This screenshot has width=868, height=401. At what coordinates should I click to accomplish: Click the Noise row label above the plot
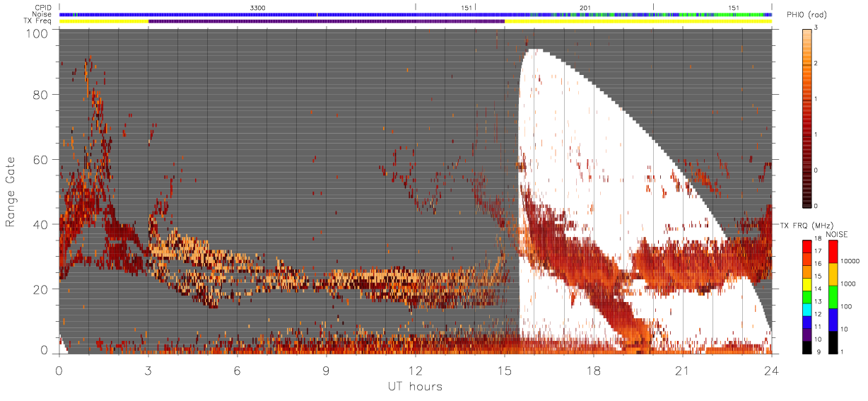pyautogui.click(x=43, y=14)
